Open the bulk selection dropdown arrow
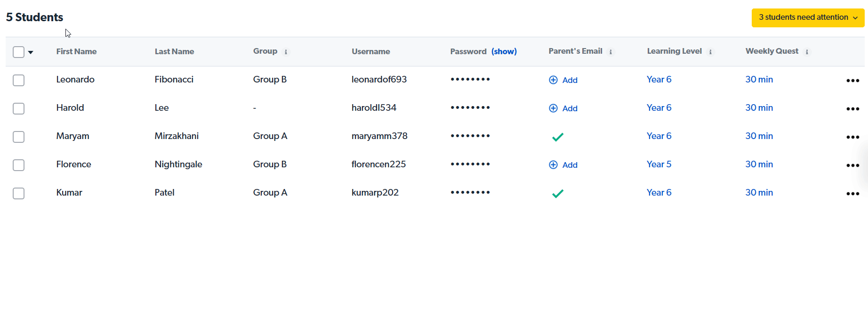The width and height of the screenshot is (868, 320). pyautogui.click(x=31, y=52)
